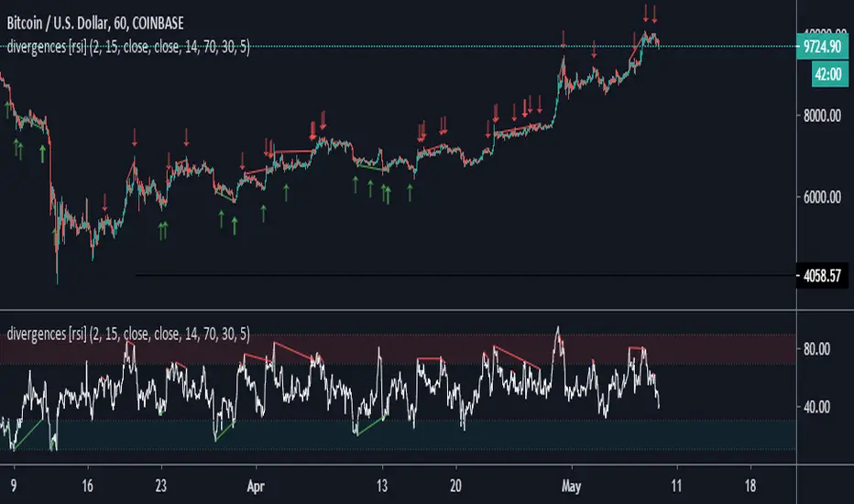
Task: Click the Apr date on time axis
Action: tap(256, 486)
